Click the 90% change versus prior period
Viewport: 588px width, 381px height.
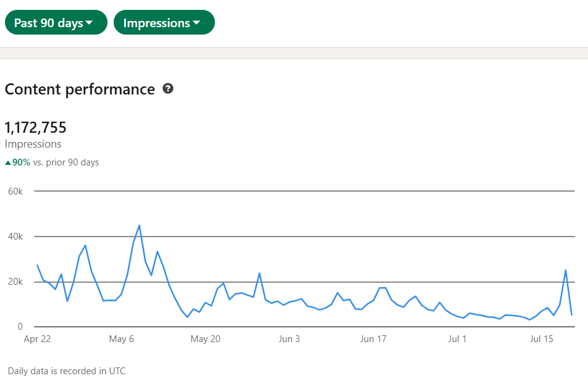click(22, 163)
